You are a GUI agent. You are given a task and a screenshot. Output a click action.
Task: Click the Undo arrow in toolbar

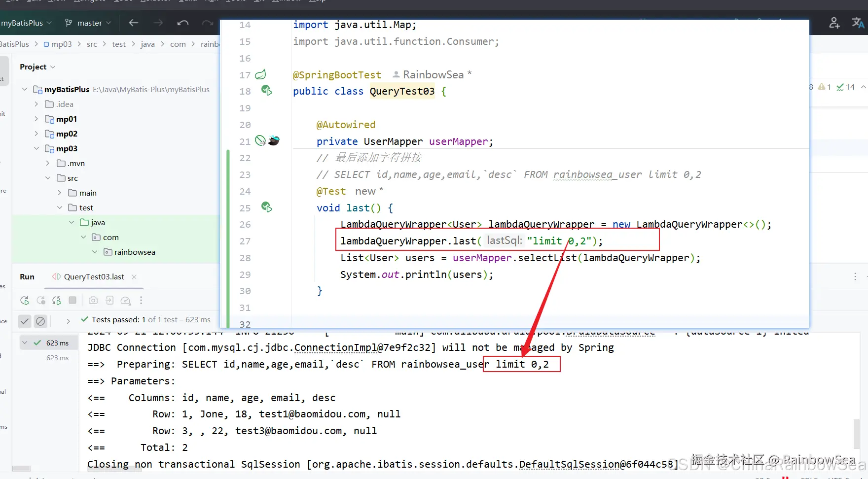click(183, 23)
